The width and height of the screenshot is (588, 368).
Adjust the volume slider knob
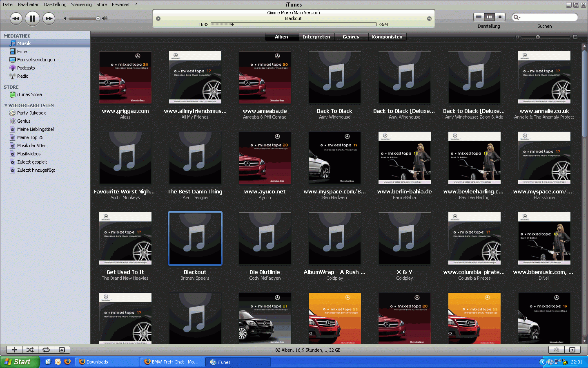[98, 18]
